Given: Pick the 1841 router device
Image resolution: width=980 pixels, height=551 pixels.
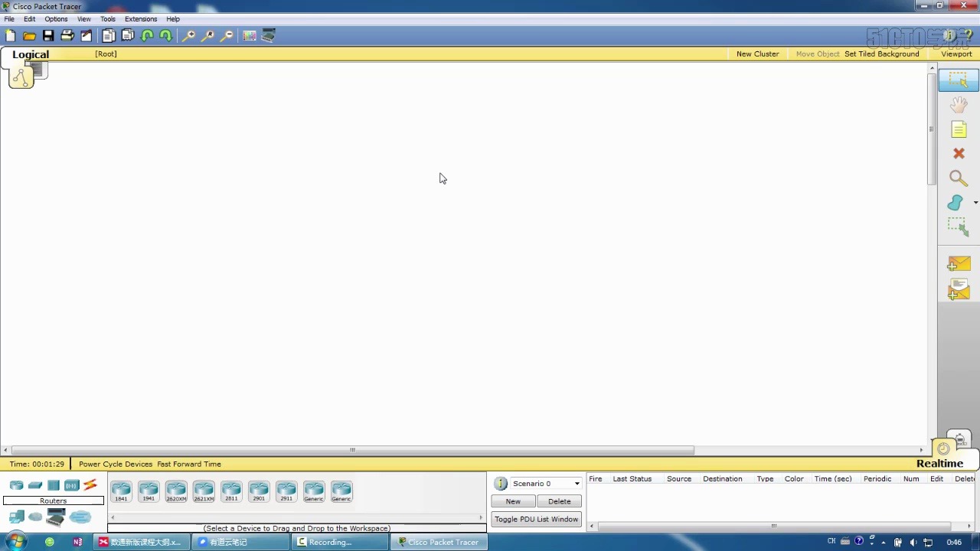Looking at the screenshot, I should click(121, 491).
